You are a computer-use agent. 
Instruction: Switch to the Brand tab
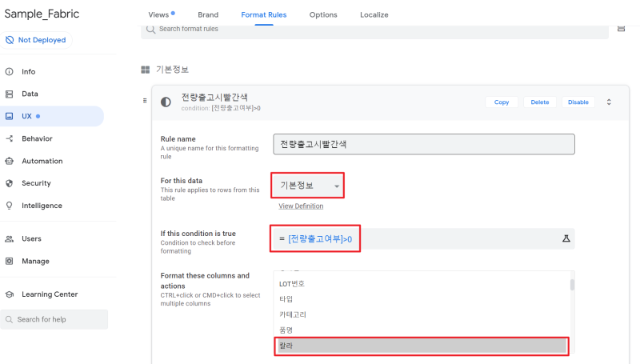208,14
